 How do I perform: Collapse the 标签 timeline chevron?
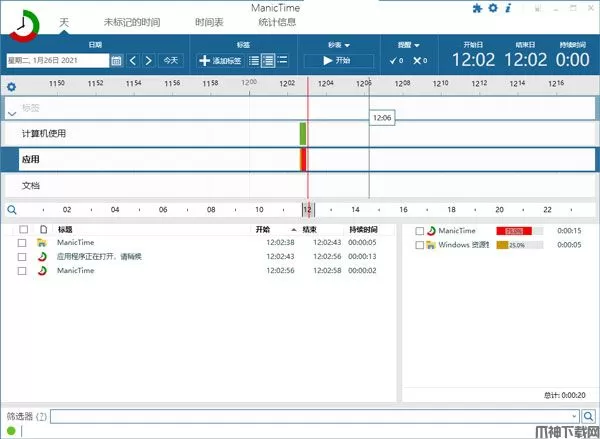click(x=11, y=114)
